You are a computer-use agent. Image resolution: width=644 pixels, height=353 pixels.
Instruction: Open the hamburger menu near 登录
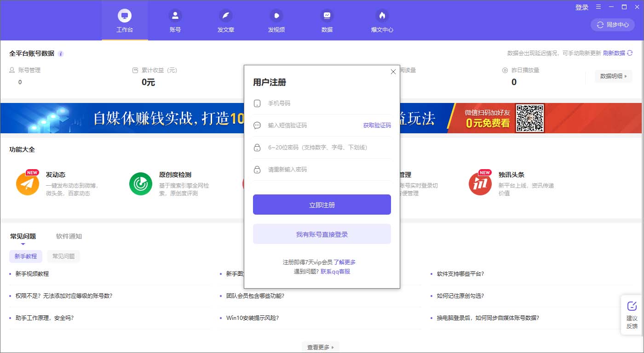pos(598,7)
